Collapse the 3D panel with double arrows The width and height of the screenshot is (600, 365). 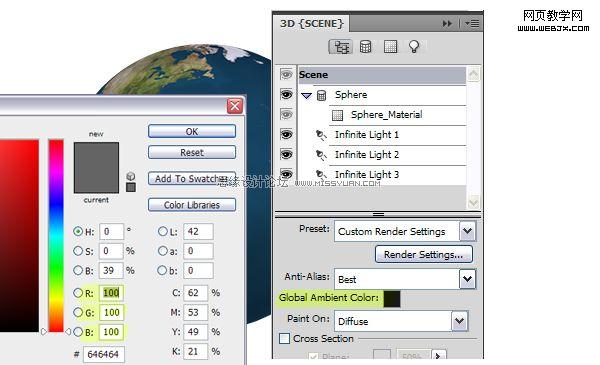tap(447, 24)
